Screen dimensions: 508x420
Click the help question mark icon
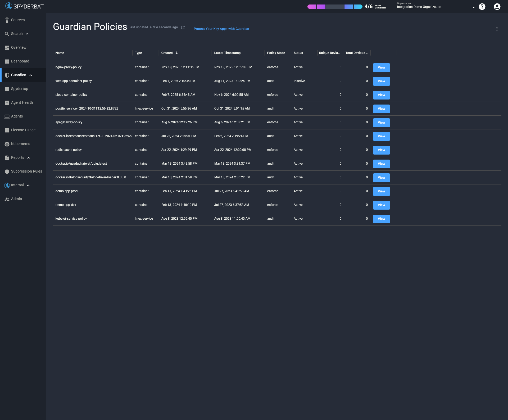pos(482,7)
